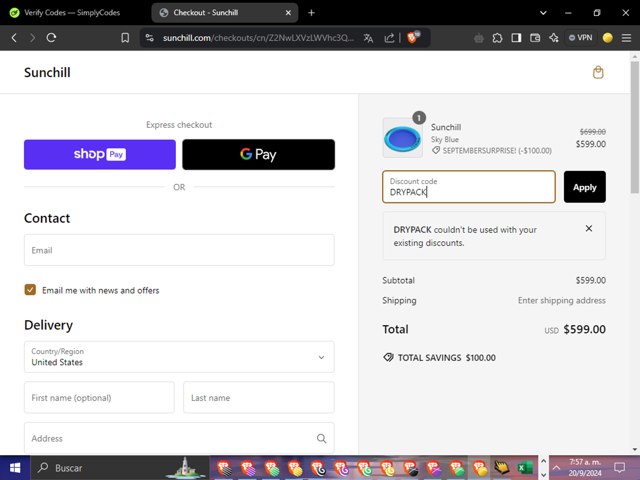This screenshot has width=640, height=480.
Task: Open the Brave Wallet icon
Action: tap(535, 38)
